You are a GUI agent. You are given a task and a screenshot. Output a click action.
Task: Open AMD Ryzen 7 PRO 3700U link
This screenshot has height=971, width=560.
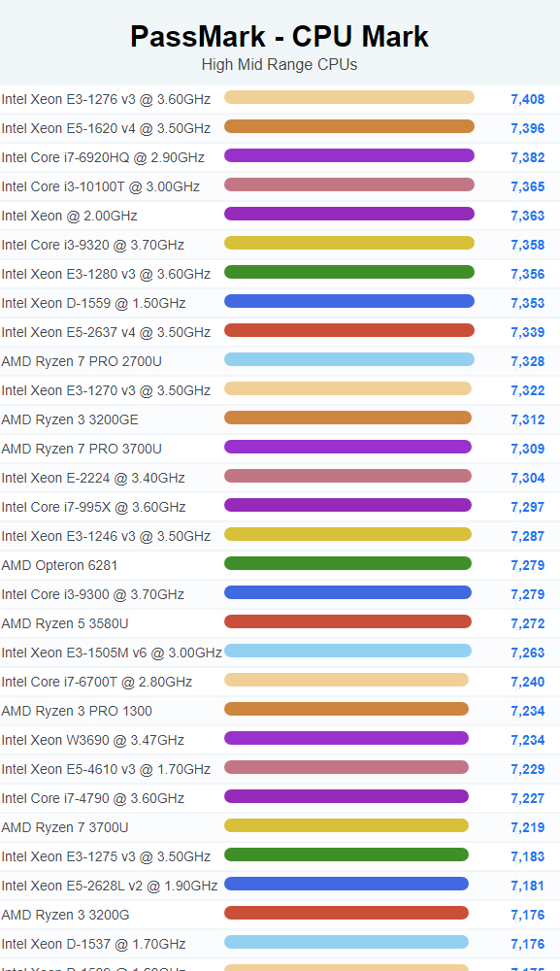coord(82,449)
